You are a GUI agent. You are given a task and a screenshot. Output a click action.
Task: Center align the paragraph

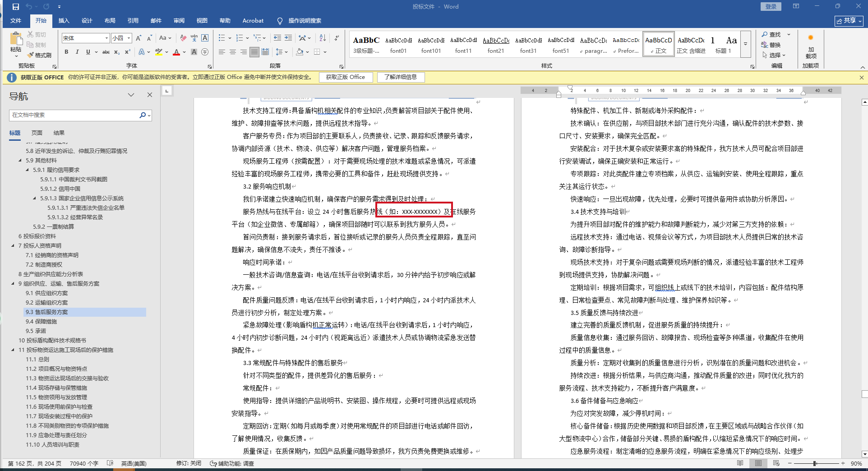[233, 52]
